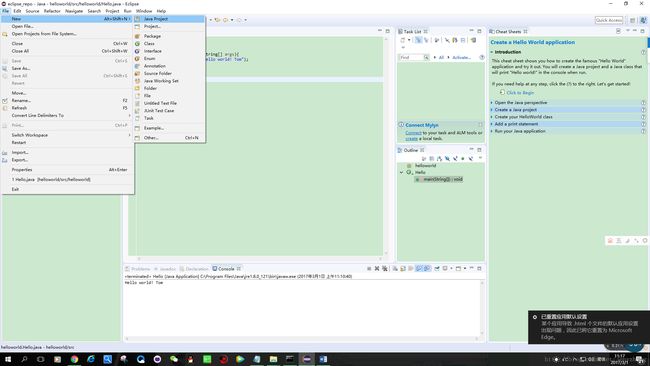
Task: Open help icon beside Introduction section
Action: 643,52
